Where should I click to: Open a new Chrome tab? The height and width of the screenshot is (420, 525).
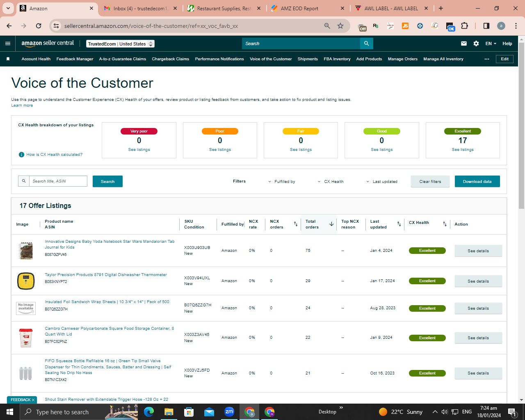(x=441, y=8)
